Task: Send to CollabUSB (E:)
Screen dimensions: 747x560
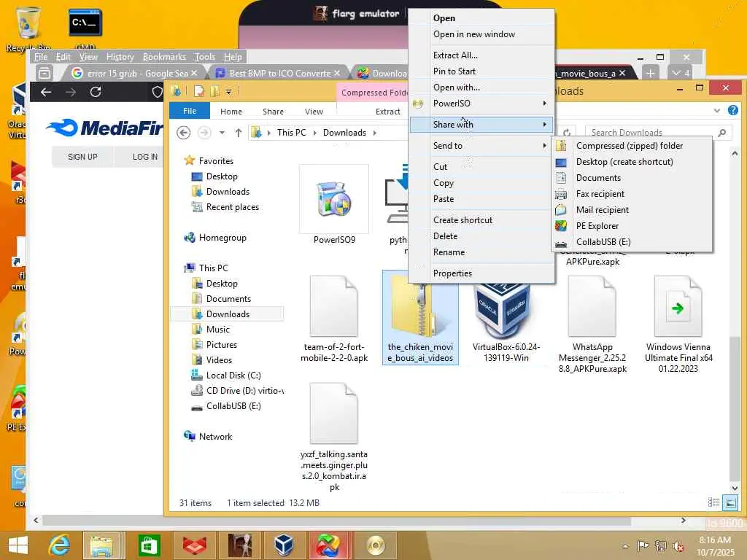Action: pos(632,242)
